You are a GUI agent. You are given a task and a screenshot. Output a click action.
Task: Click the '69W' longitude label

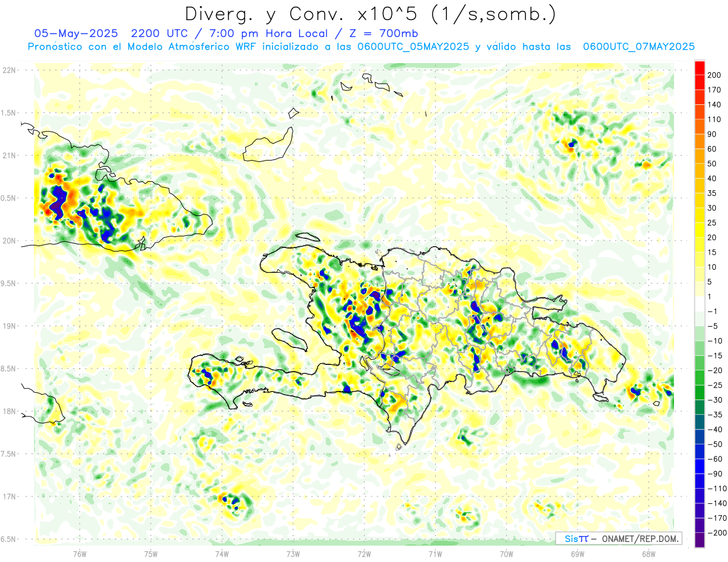click(578, 553)
